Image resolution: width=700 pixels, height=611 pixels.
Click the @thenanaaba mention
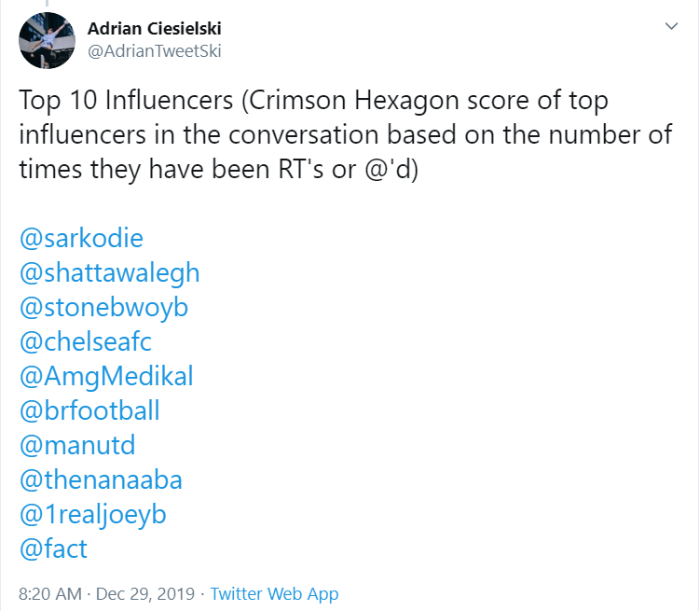[100, 479]
